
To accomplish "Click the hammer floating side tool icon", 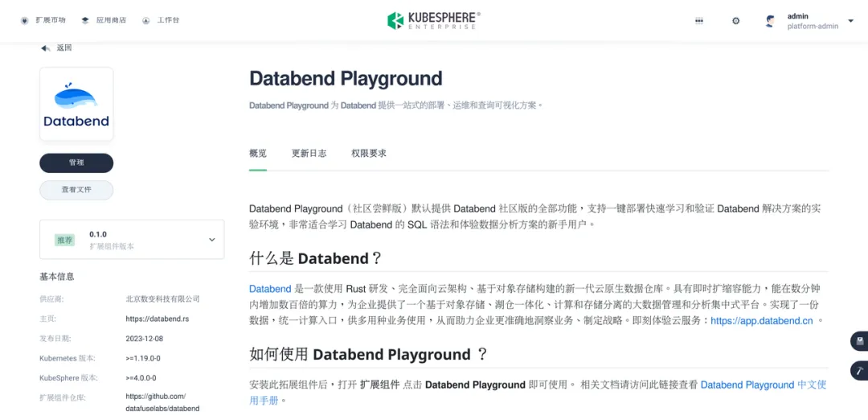I will [x=860, y=371].
